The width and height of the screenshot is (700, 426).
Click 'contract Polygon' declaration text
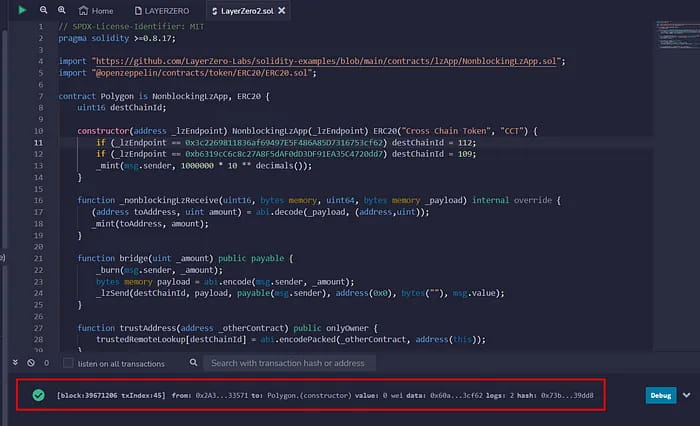(96, 96)
